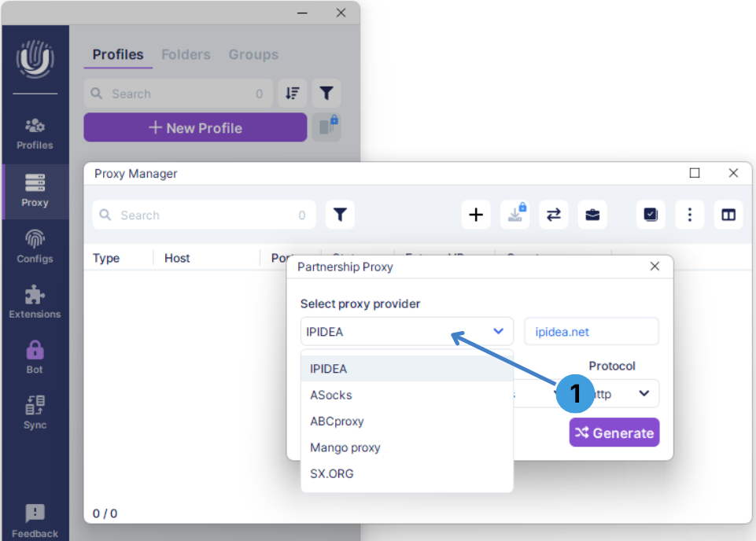Open the three dots menu in Proxy Manager
This screenshot has width=756, height=541.
[689, 215]
